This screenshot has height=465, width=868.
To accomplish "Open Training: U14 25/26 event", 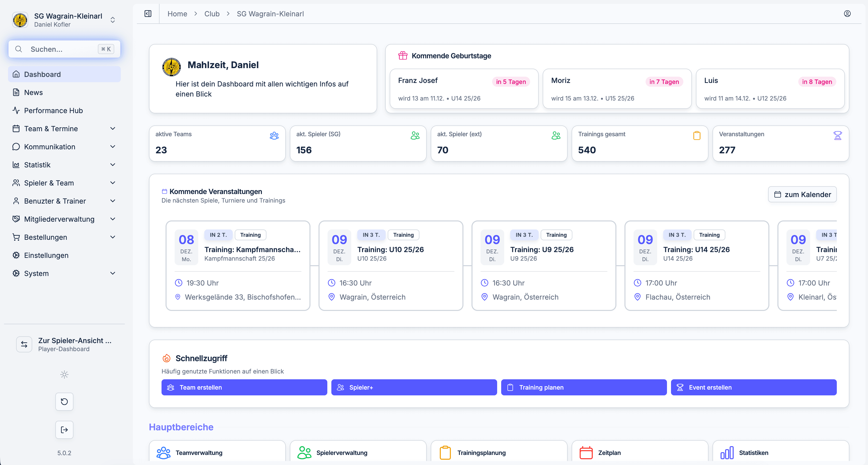I will tap(697, 266).
